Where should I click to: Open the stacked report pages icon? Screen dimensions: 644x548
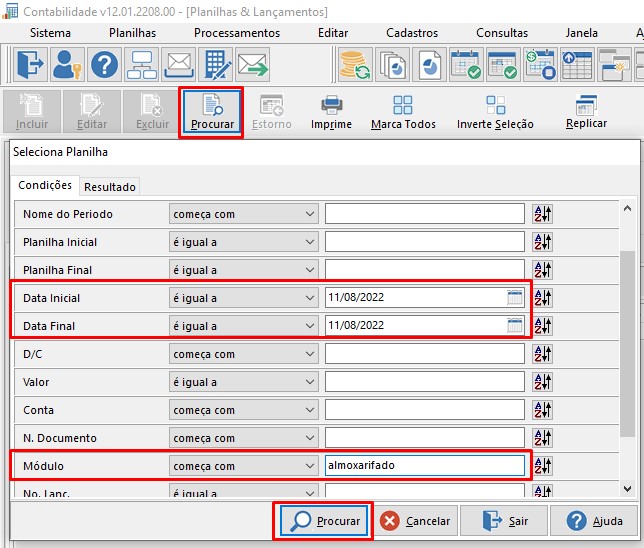[393, 64]
